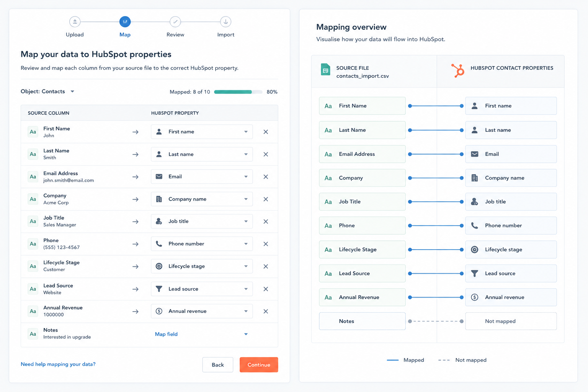
Task: Open the Phone number property dropdown
Action: point(202,244)
